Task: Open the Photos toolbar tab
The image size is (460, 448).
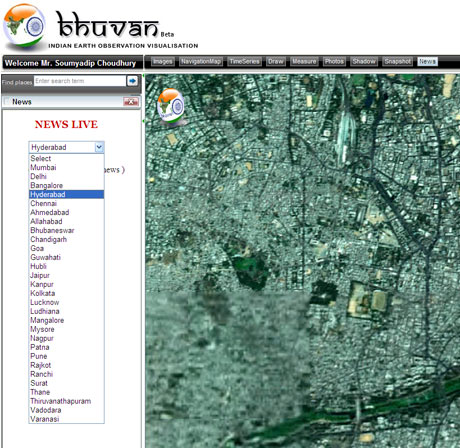Action: pyautogui.click(x=334, y=62)
